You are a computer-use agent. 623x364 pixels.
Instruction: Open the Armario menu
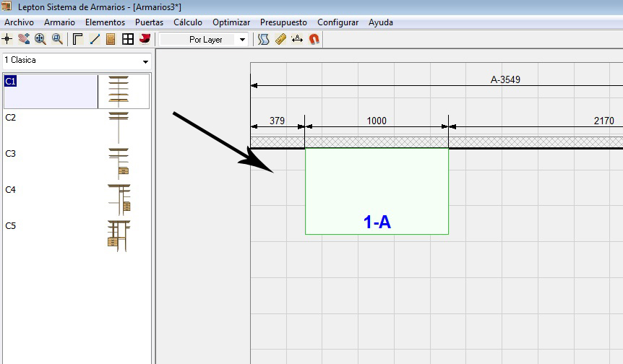pyautogui.click(x=59, y=22)
